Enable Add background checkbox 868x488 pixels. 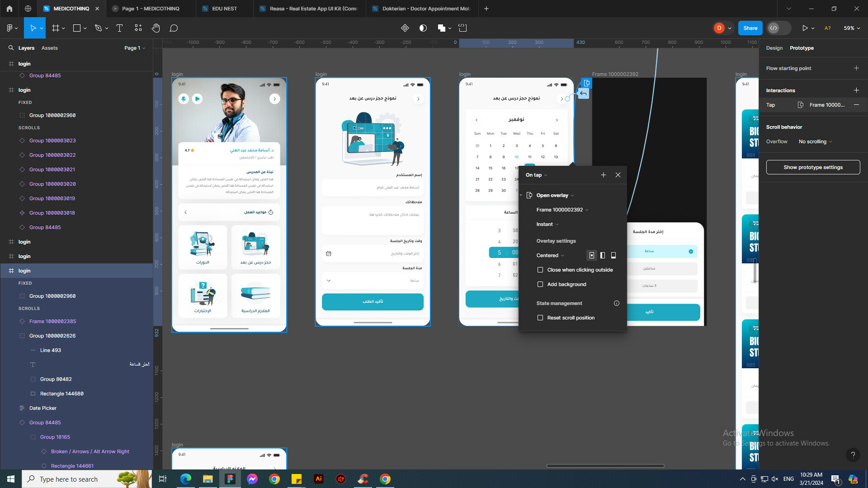coord(540,284)
